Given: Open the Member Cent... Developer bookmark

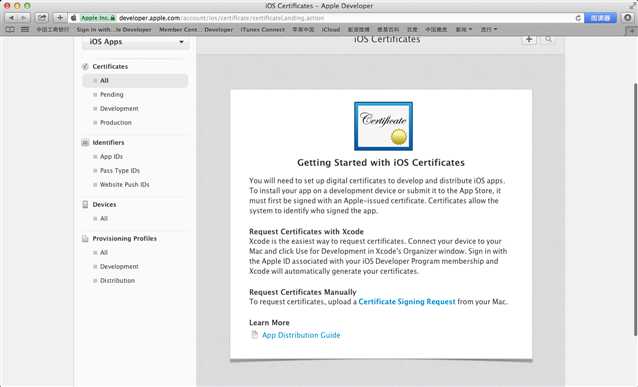Looking at the screenshot, I should click(196, 29).
